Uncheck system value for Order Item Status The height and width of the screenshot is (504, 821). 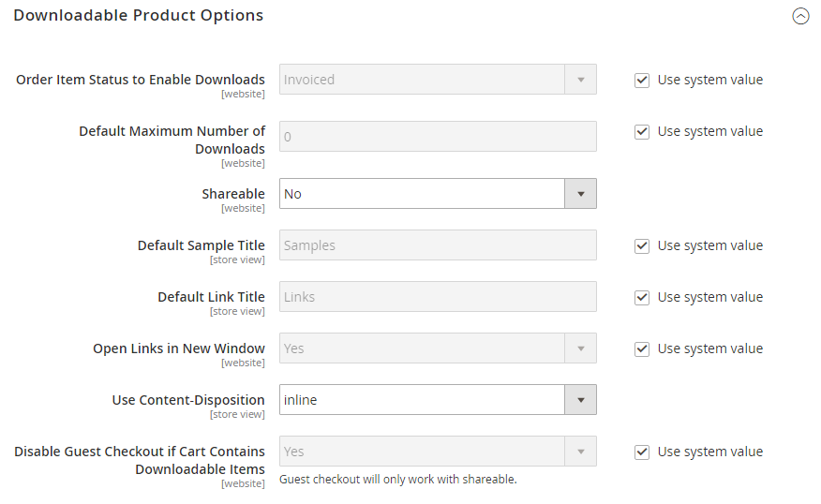click(642, 80)
